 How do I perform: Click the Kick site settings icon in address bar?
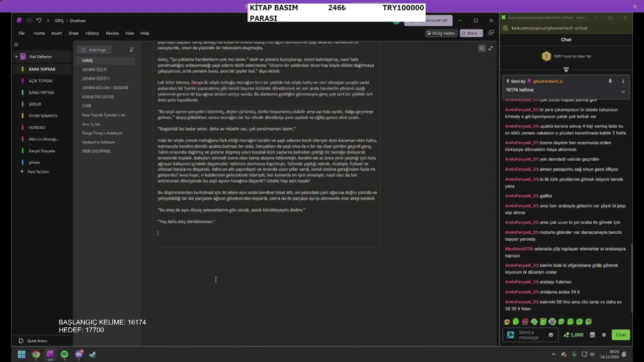point(505,28)
